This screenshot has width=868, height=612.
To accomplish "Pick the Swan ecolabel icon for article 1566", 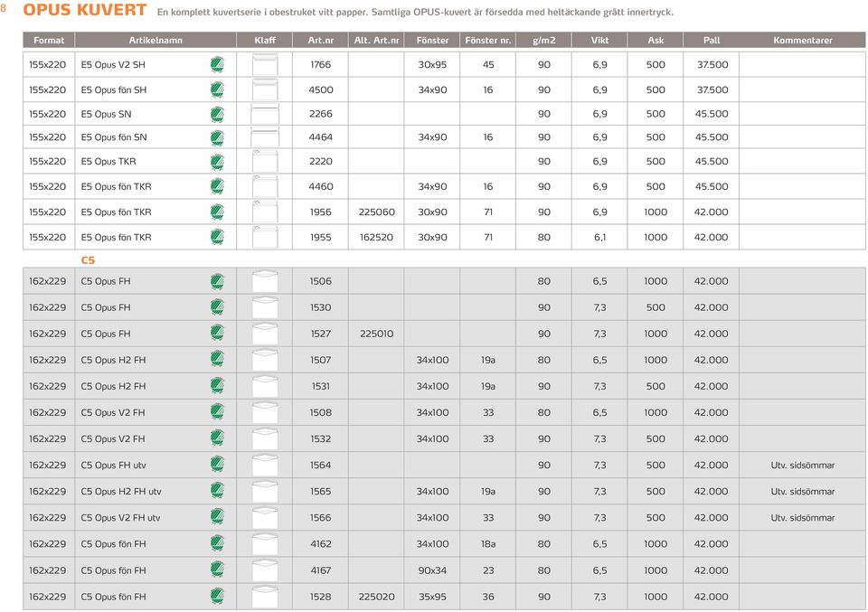I will click(x=217, y=517).
